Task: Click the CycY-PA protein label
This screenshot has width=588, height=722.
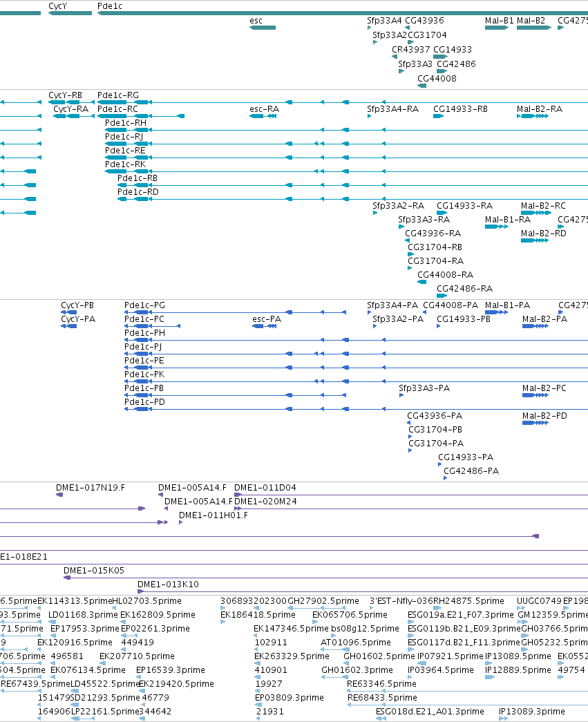Action: coord(78,319)
